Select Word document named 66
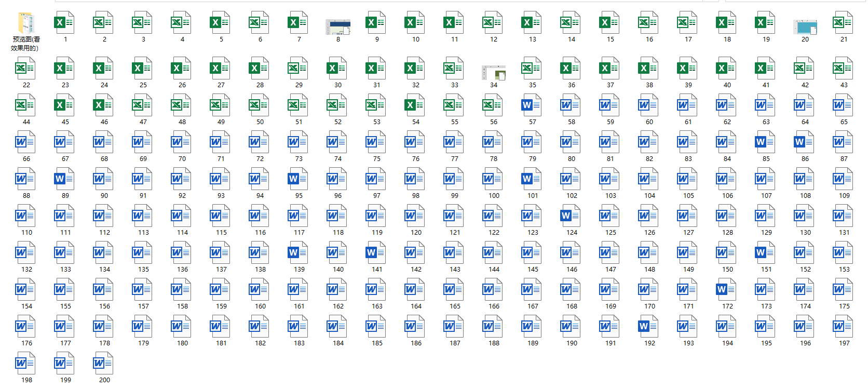The height and width of the screenshot is (389, 868). pos(26,143)
